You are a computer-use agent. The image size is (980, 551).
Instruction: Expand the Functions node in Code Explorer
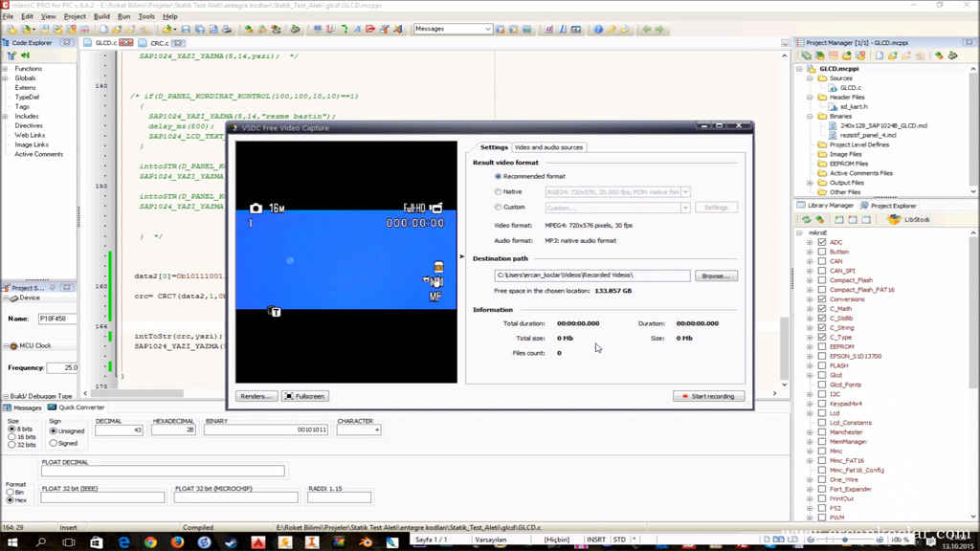(5, 69)
